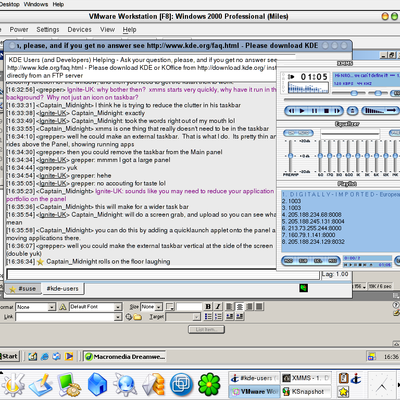The height and width of the screenshot is (400, 400).
Task: Open the top Windows menu
Action: point(36,4)
